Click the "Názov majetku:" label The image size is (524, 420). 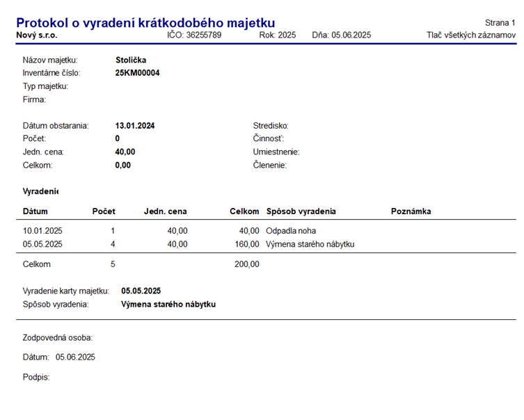[x=50, y=60]
